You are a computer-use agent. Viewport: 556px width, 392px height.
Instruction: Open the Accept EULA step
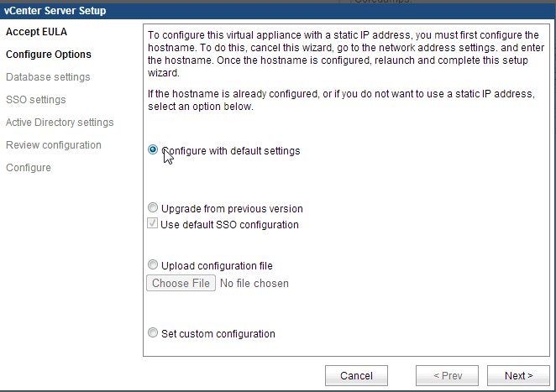tap(36, 32)
